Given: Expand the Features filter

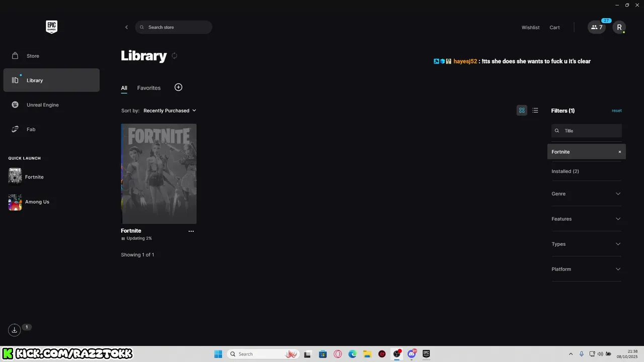Looking at the screenshot, I should tap(587, 219).
